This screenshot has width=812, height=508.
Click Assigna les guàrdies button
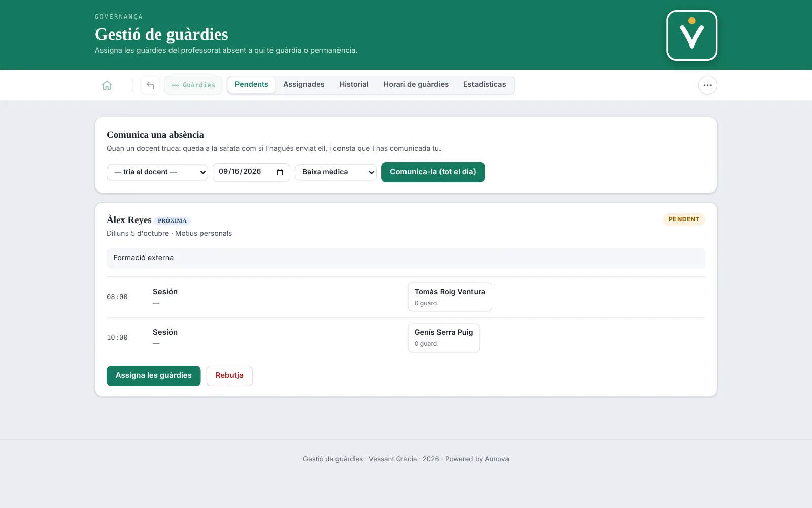pyautogui.click(x=154, y=376)
